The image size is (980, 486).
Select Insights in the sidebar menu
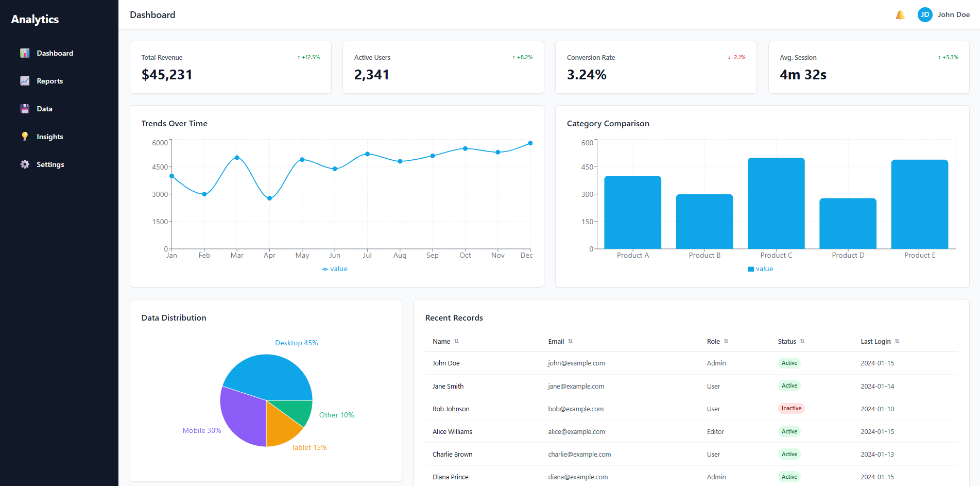coord(49,136)
